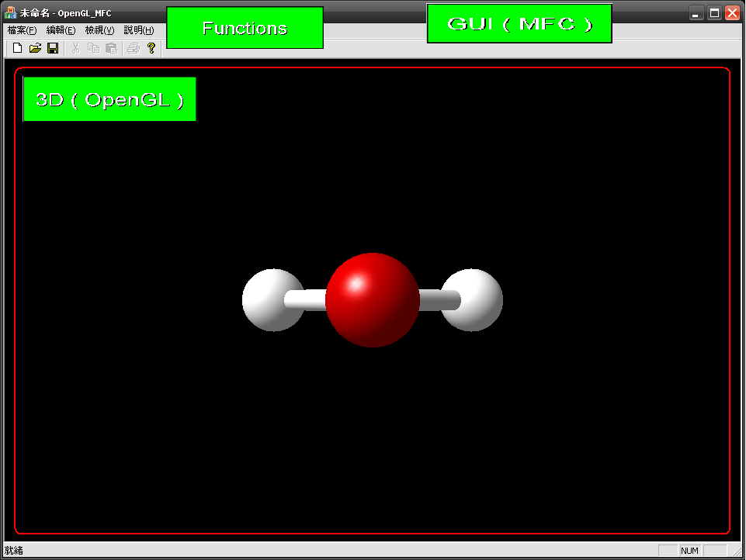Click the OpenGL_MFC app icon in title bar
This screenshot has height=560, width=746.
pos(11,13)
